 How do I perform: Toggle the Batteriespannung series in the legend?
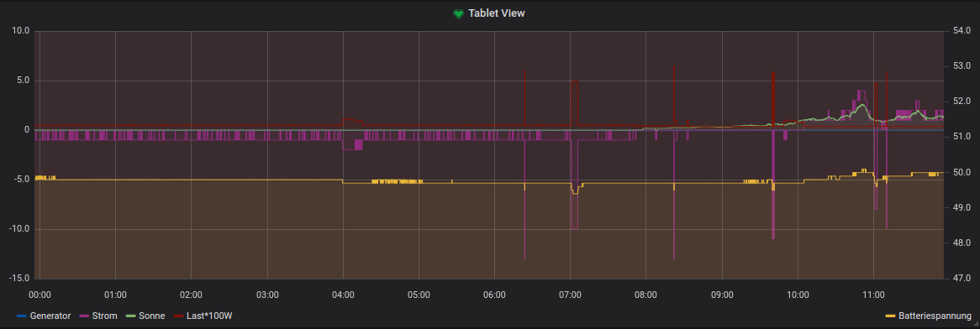[935, 316]
